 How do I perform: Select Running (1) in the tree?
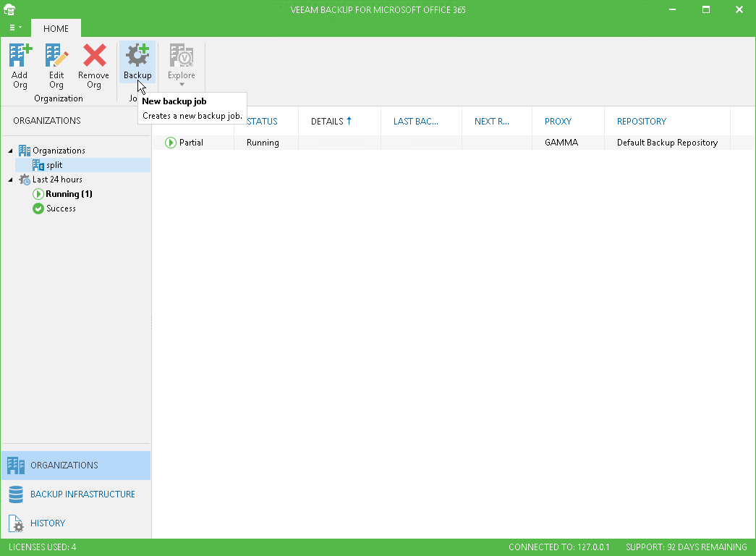click(x=69, y=194)
